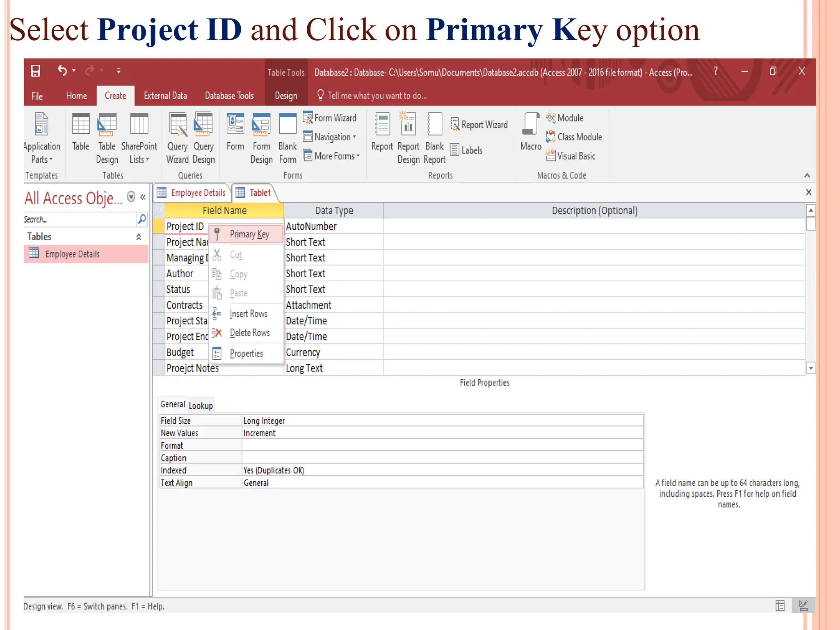The width and height of the screenshot is (840, 630).
Task: Choose Primary Key from context menu
Action: (x=246, y=234)
